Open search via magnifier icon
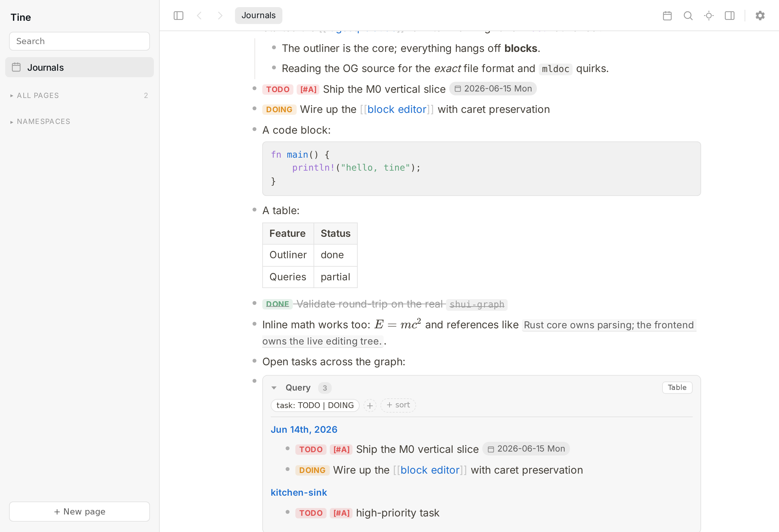Image resolution: width=779 pixels, height=532 pixels. click(688, 16)
